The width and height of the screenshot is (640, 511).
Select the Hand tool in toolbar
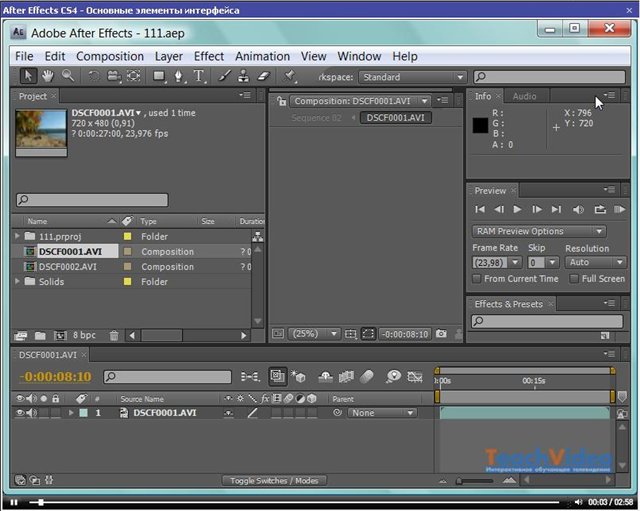coord(48,76)
